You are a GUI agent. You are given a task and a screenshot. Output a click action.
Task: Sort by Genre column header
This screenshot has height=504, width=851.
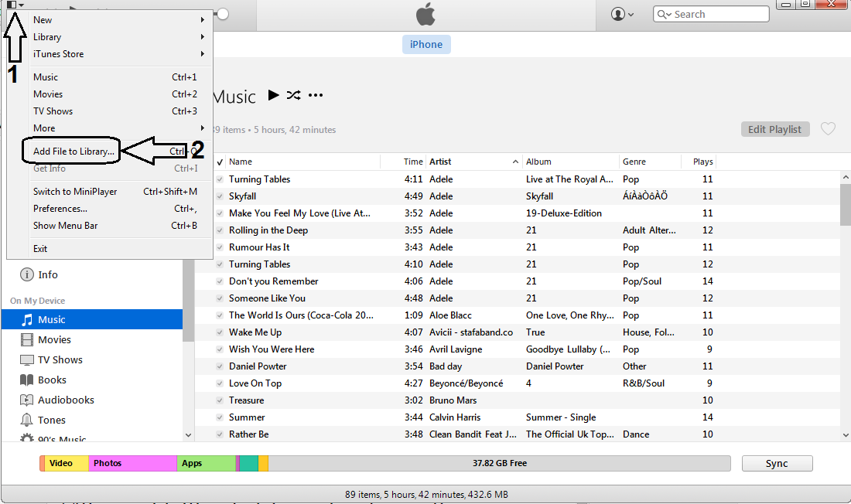(x=650, y=162)
